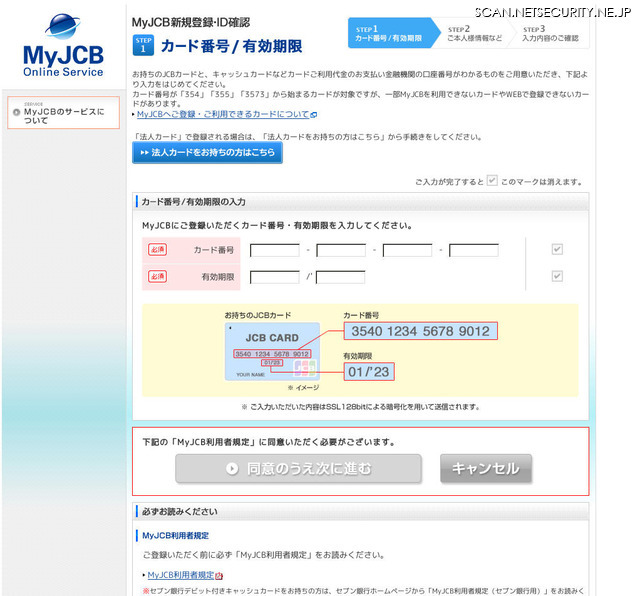Focus expiry month input field

click(x=275, y=277)
